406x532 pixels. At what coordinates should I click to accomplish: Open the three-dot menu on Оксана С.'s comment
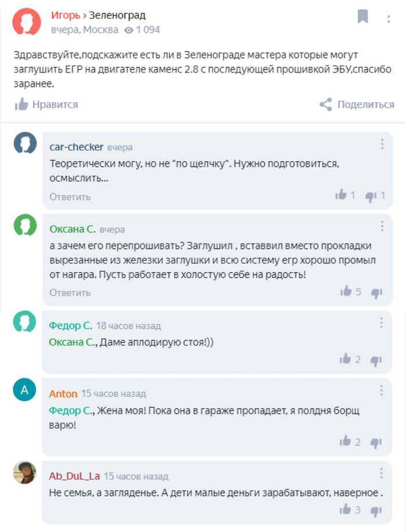point(382,226)
